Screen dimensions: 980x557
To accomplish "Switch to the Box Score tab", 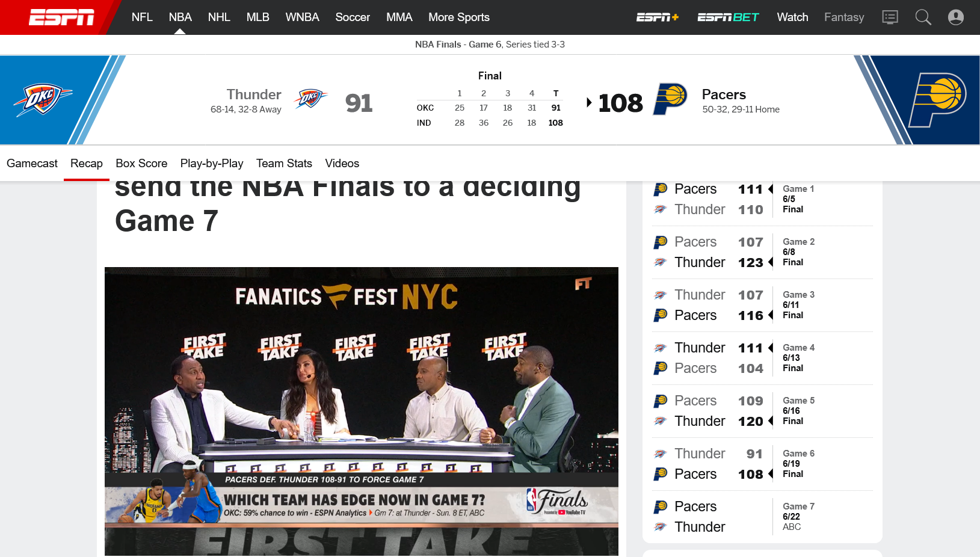I will pos(141,164).
